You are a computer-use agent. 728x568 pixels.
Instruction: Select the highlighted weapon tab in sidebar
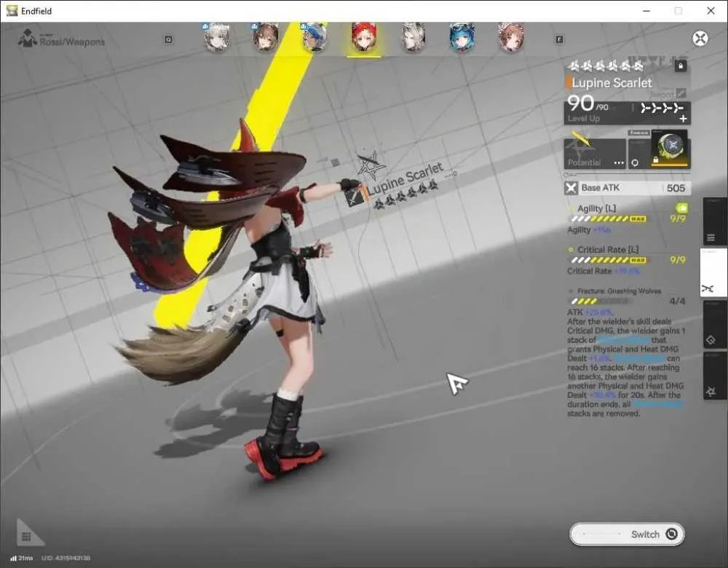tap(713, 272)
